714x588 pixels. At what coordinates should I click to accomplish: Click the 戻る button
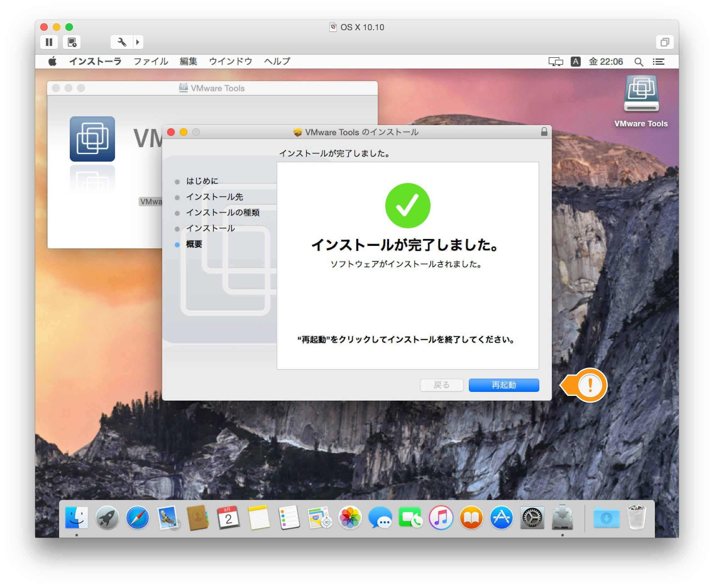[x=442, y=385]
